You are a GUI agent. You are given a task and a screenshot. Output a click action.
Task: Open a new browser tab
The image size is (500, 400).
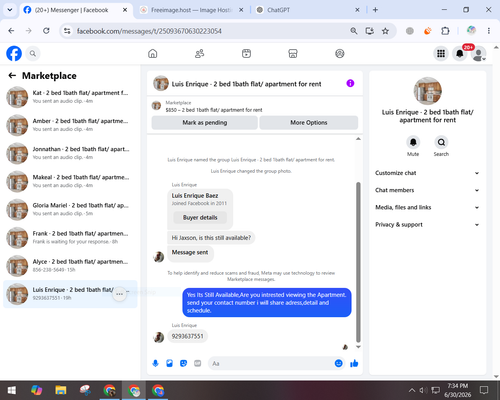[375, 10]
